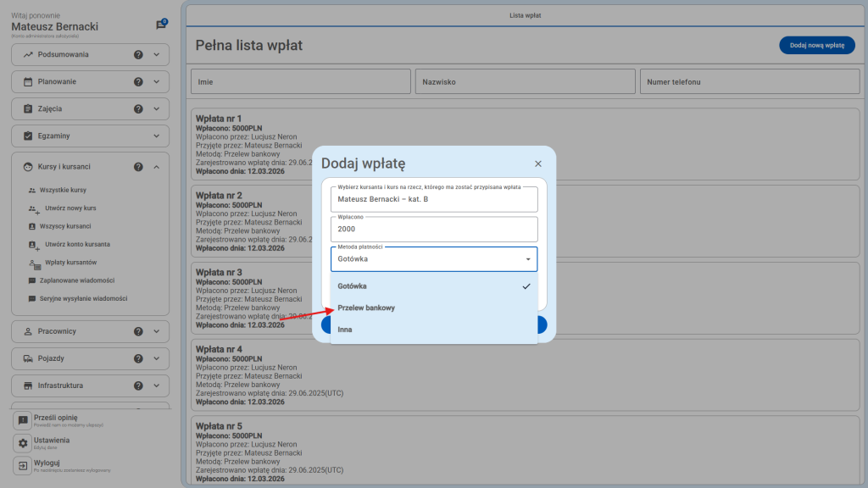868x488 pixels.
Task: Expand the Egzaminy section
Action: coord(156,136)
